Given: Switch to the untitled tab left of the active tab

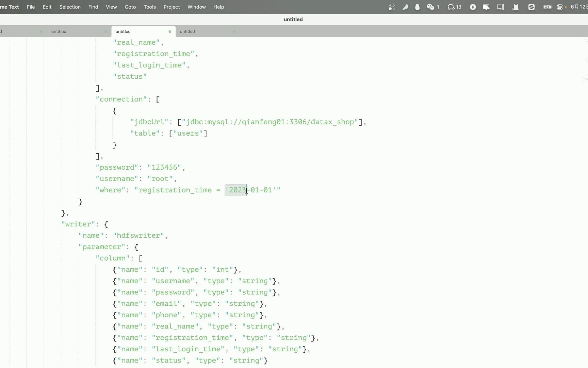Looking at the screenshot, I should click(79, 31).
